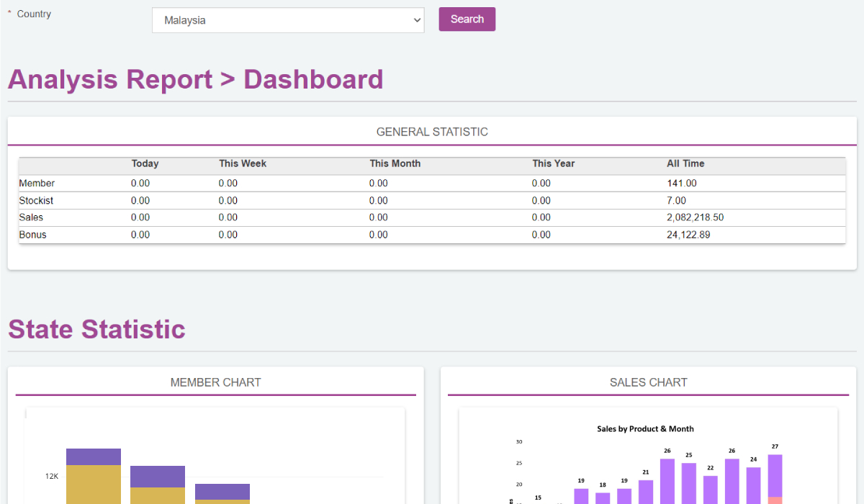Click the Sales row This Week value

click(x=228, y=217)
